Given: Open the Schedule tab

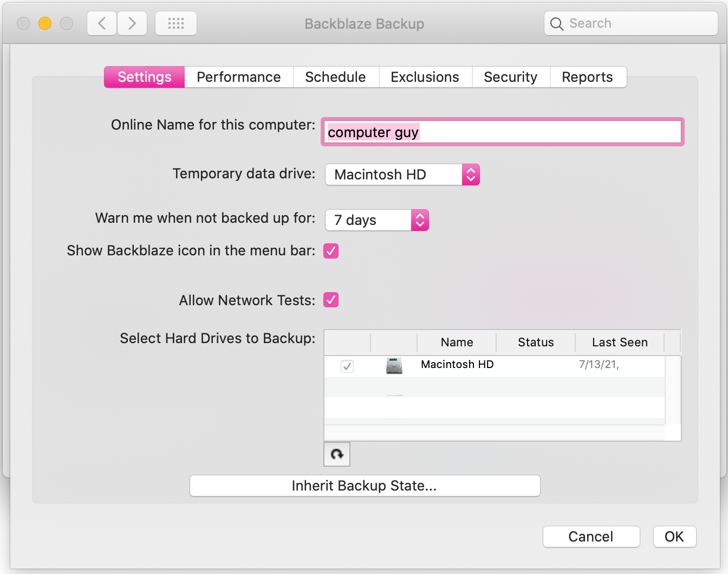Looking at the screenshot, I should (336, 77).
